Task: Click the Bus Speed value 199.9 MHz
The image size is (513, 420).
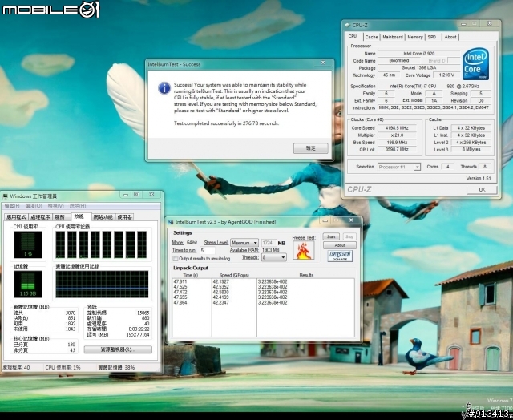Action: pos(397,143)
